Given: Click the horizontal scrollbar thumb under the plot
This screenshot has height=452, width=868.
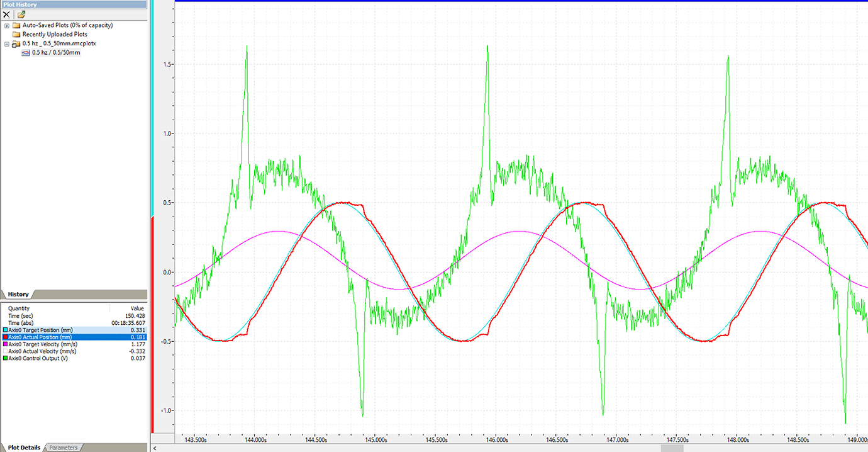Looking at the screenshot, I should tap(672, 448).
